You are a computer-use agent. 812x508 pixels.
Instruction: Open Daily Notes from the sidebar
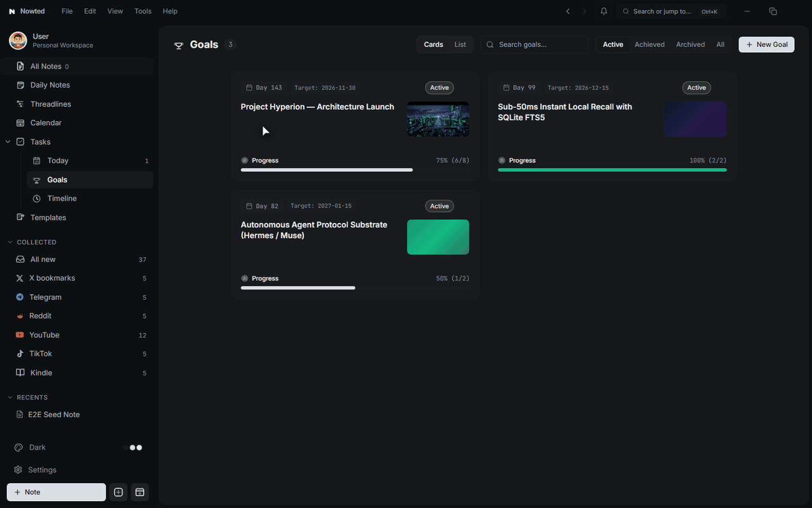tap(80, 85)
